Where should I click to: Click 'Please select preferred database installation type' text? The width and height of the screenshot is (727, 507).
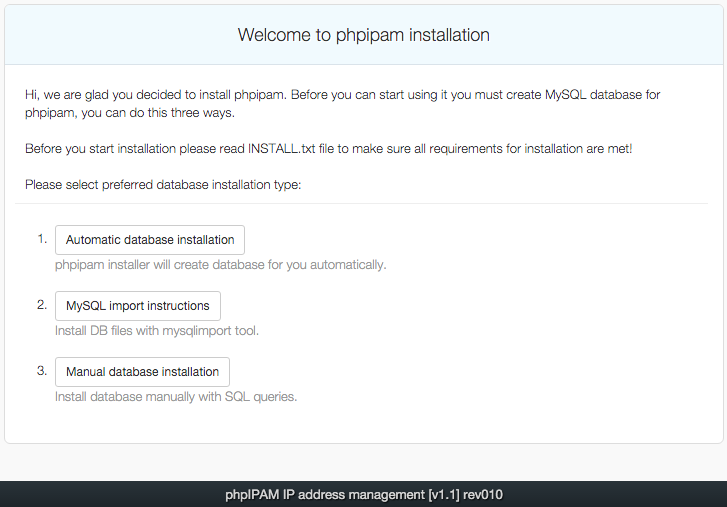tap(163, 184)
